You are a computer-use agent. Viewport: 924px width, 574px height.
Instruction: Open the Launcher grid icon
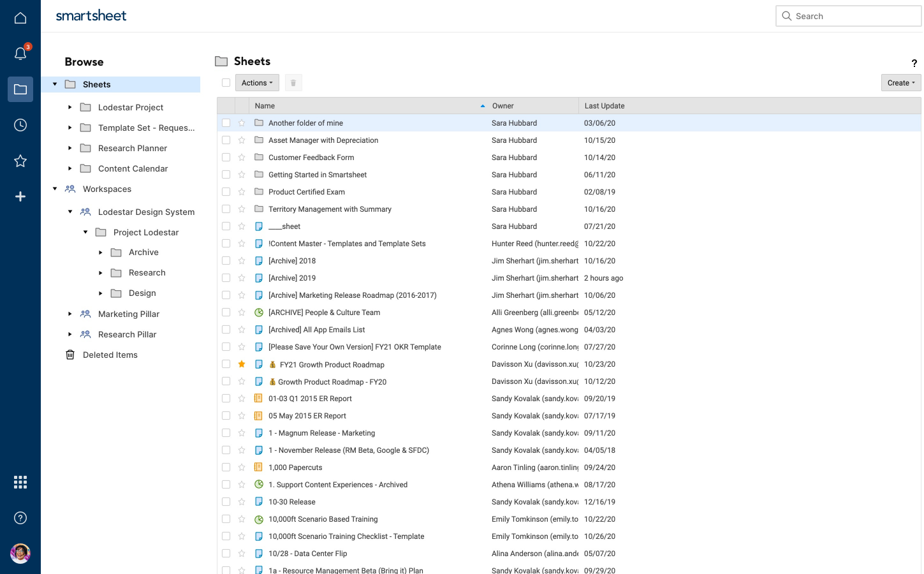pos(20,482)
